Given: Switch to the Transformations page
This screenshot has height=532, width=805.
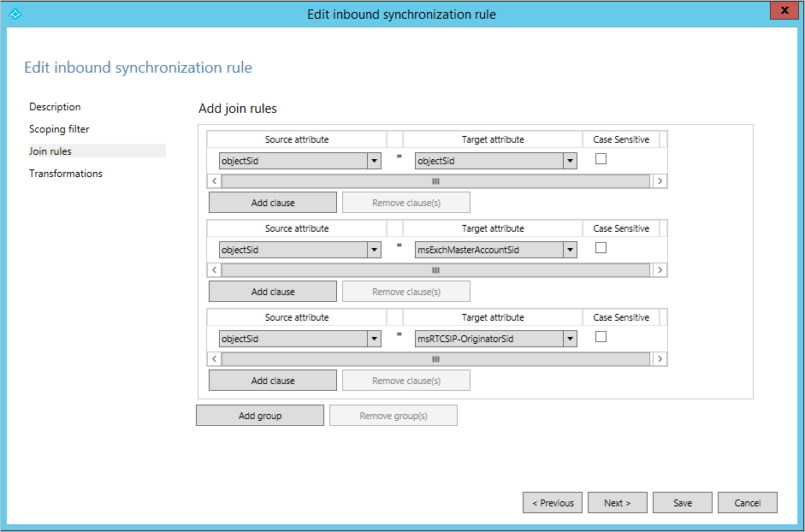Looking at the screenshot, I should [x=66, y=174].
